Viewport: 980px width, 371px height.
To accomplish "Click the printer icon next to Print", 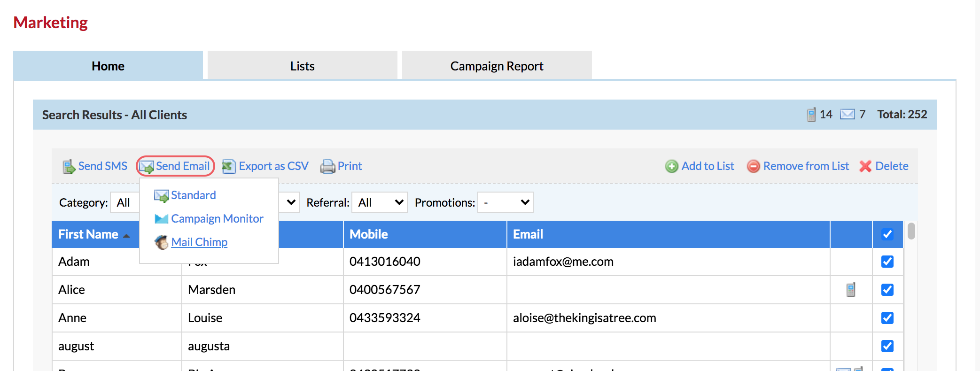I will 327,166.
